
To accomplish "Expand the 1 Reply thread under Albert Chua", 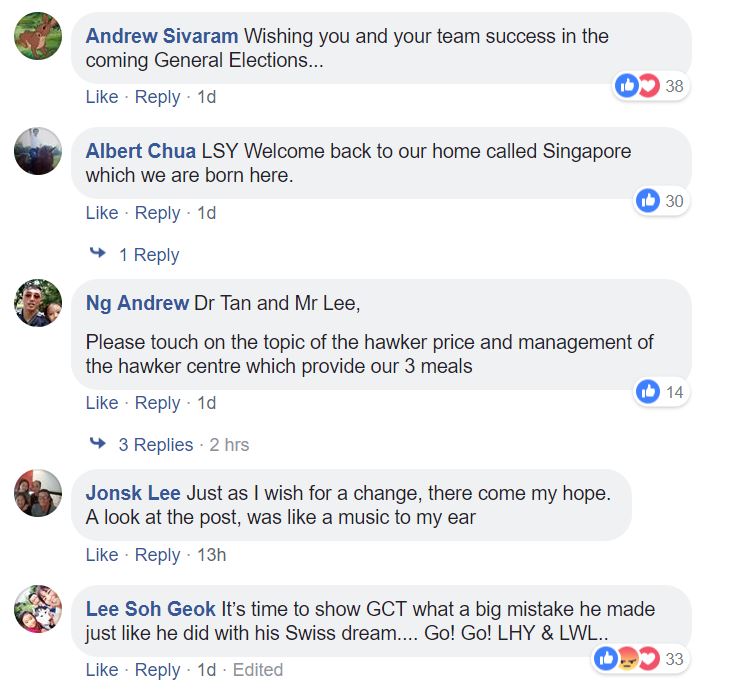I will 149,255.
